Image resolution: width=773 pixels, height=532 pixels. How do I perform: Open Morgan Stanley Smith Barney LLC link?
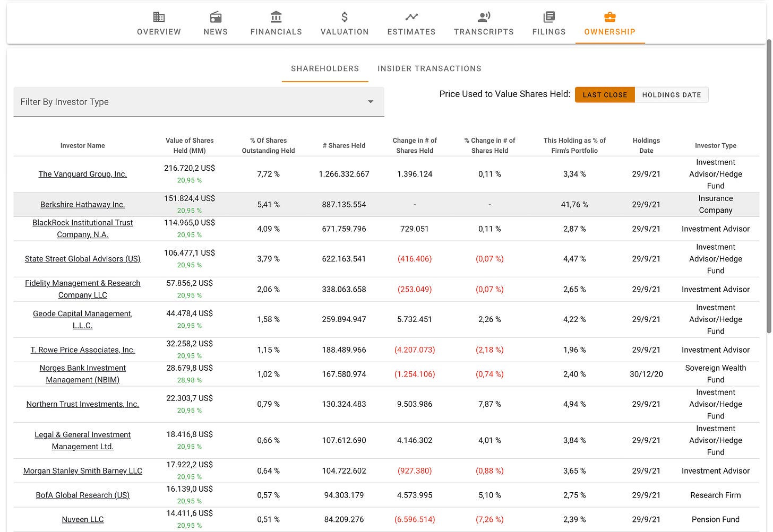click(83, 470)
